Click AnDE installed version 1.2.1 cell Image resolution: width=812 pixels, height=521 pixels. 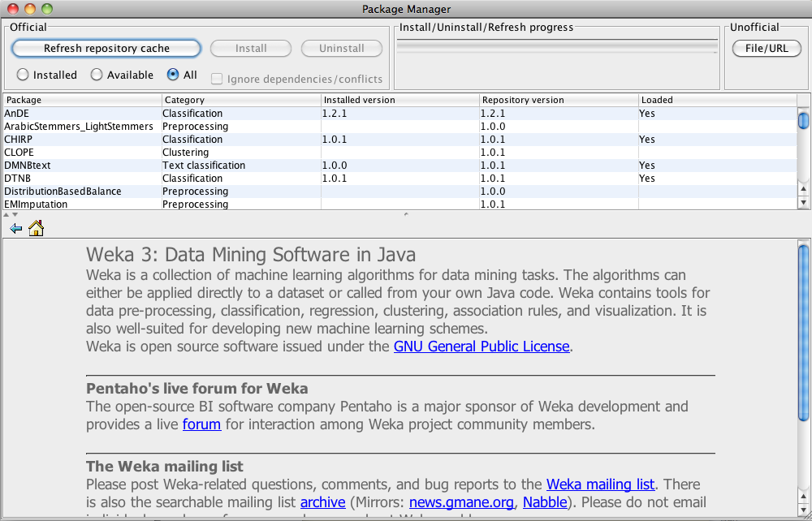(x=400, y=114)
